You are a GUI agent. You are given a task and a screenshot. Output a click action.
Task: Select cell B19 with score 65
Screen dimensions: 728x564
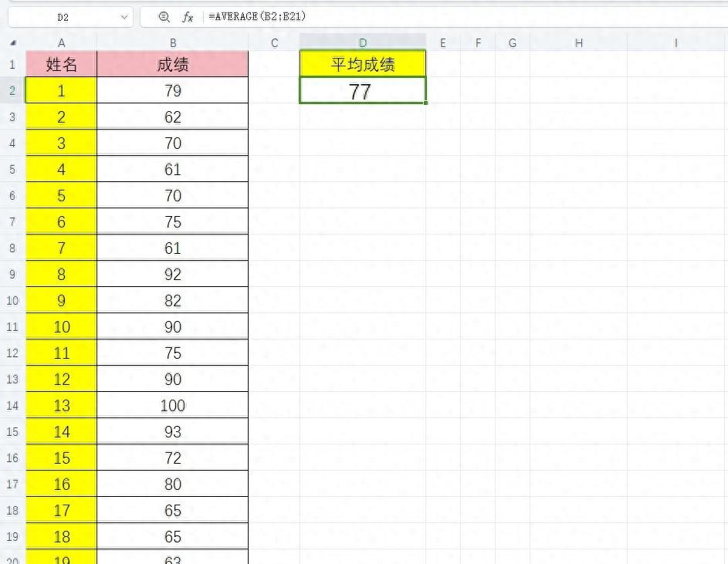point(173,536)
